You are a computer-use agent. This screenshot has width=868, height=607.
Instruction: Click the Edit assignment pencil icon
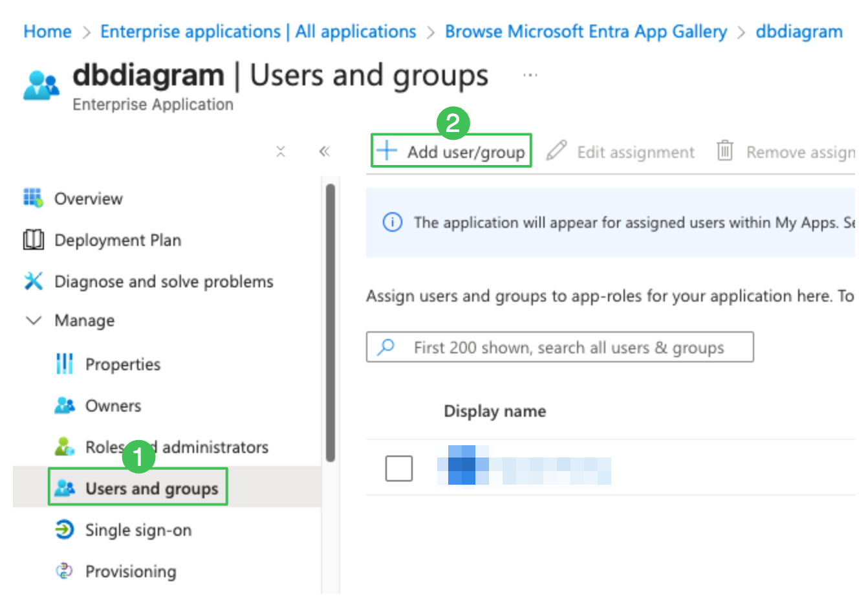(x=556, y=151)
